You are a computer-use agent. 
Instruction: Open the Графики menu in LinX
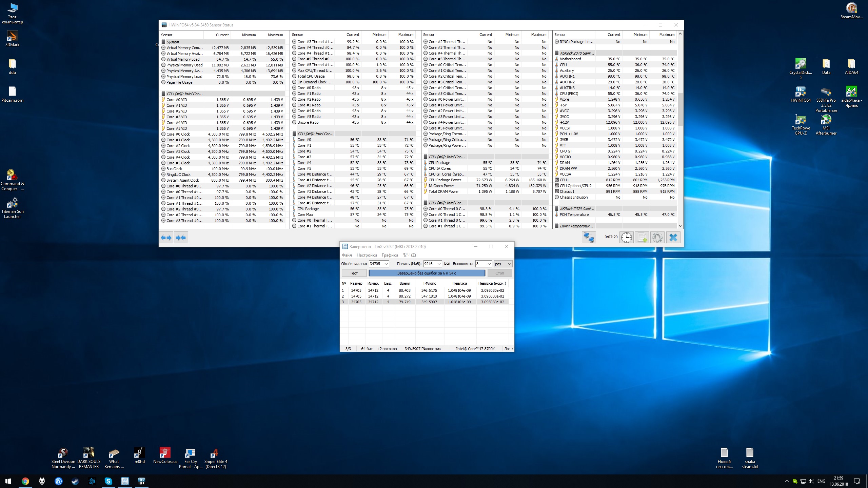tap(390, 255)
